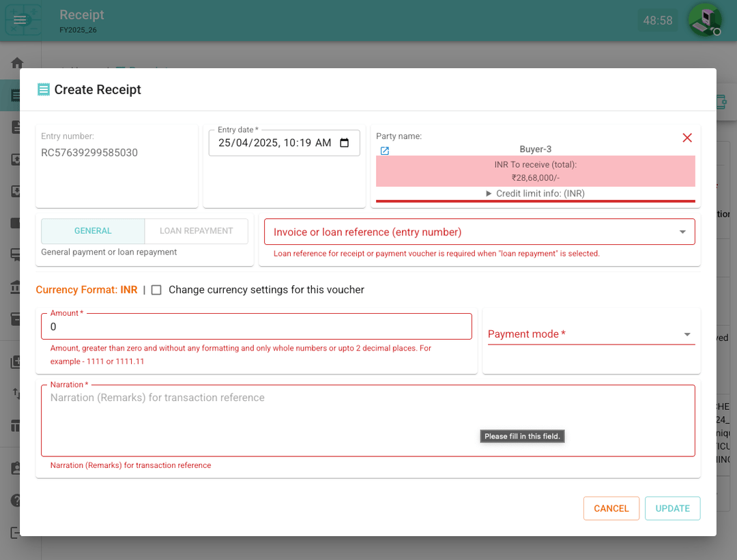Switch to LOAN REPAYMENT toggle option
The width and height of the screenshot is (737, 560).
pos(197,231)
